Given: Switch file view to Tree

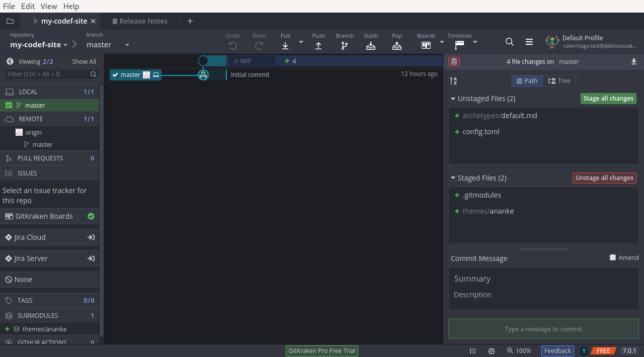Looking at the screenshot, I should point(559,81).
